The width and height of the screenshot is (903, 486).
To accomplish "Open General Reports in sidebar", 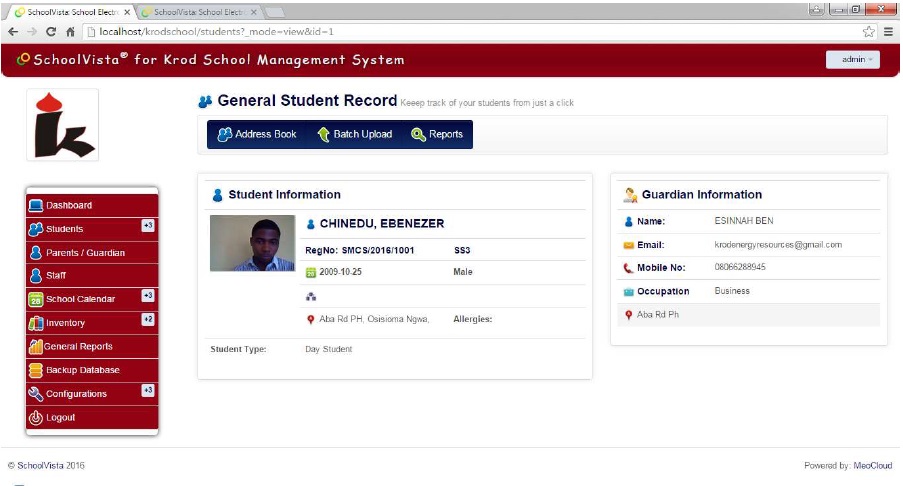I will (x=78, y=347).
